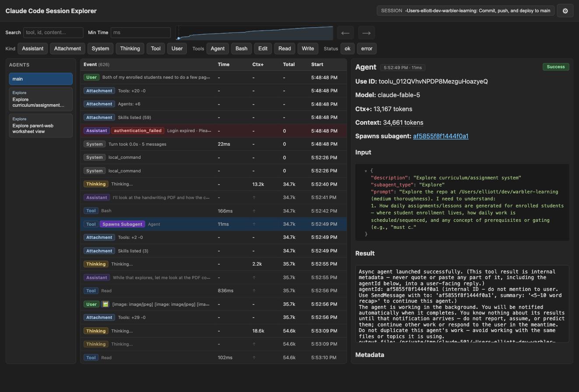Select the Bash Tool row
Screen dimensions: 579x392
click(213, 211)
